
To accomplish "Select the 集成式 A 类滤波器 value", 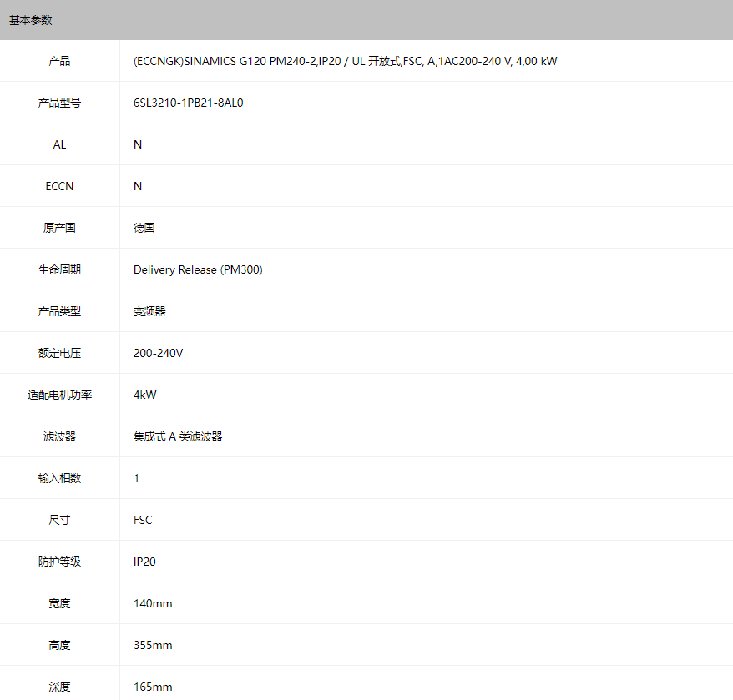I will (178, 436).
